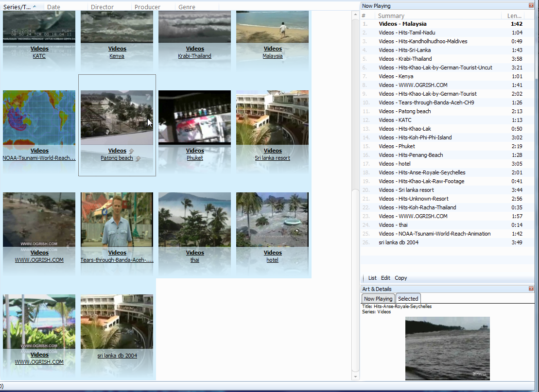
Task: Switch to the Selected tab
Action: (408, 299)
